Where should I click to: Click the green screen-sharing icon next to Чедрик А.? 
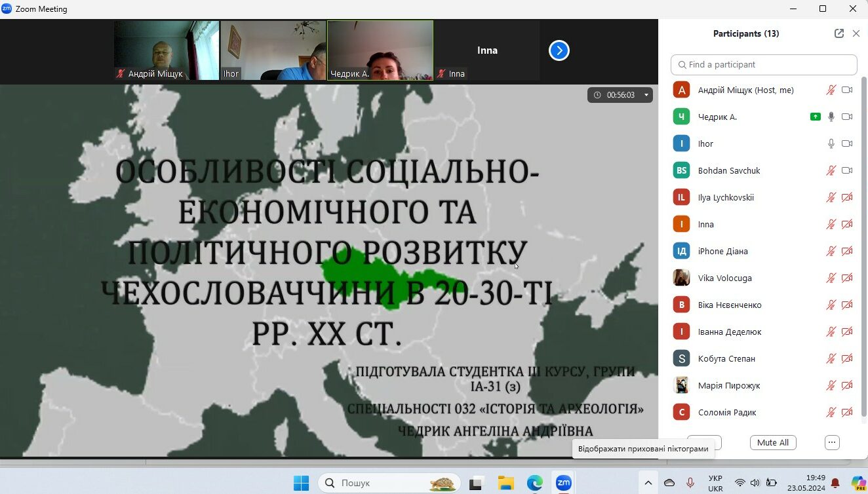(x=815, y=117)
